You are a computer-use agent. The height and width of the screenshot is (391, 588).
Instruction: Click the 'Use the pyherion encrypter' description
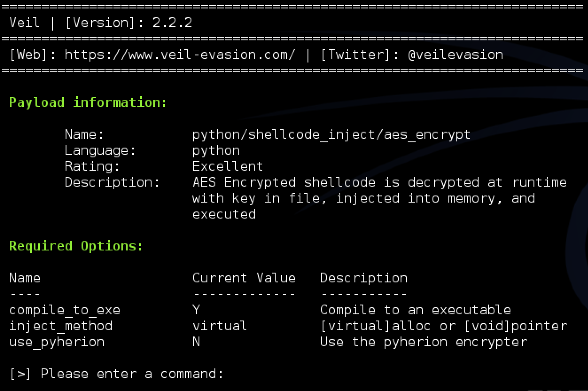coord(424,342)
